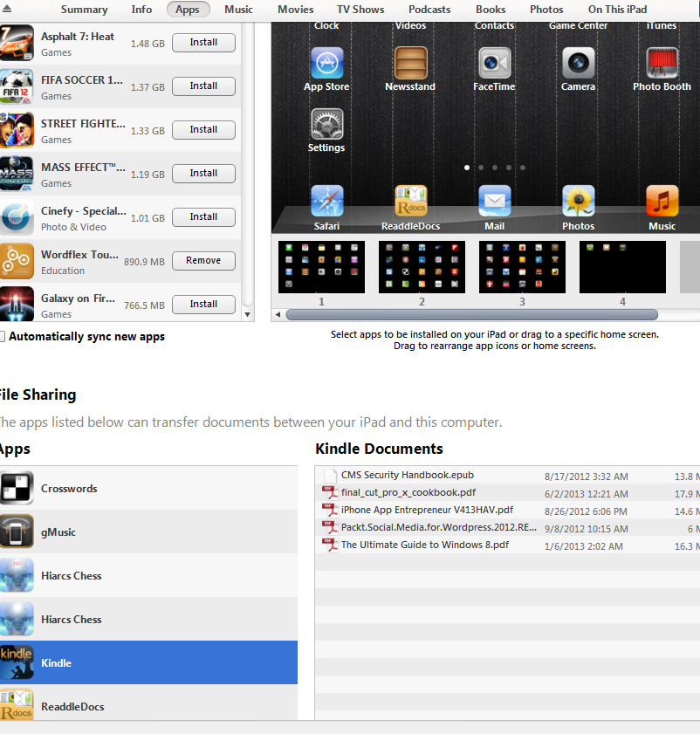The height and width of the screenshot is (734, 700).
Task: Open the Books tab
Action: tap(491, 10)
